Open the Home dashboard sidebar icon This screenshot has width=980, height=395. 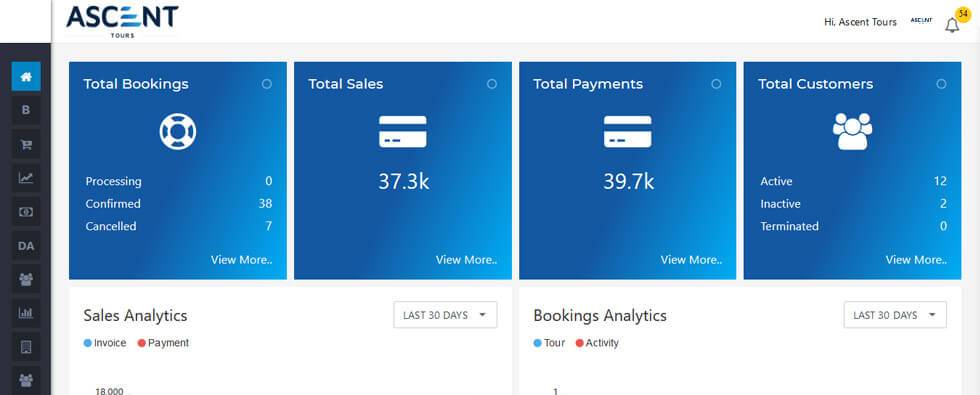coord(26,76)
